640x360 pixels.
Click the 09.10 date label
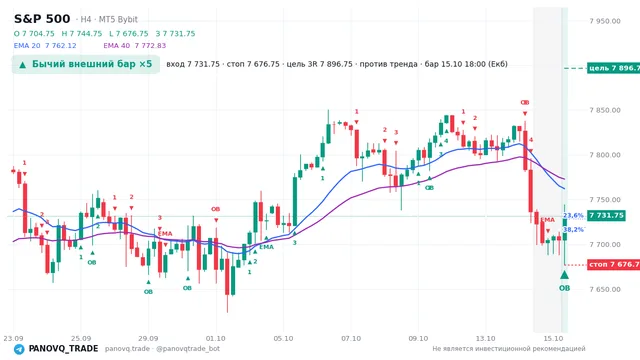click(418, 338)
